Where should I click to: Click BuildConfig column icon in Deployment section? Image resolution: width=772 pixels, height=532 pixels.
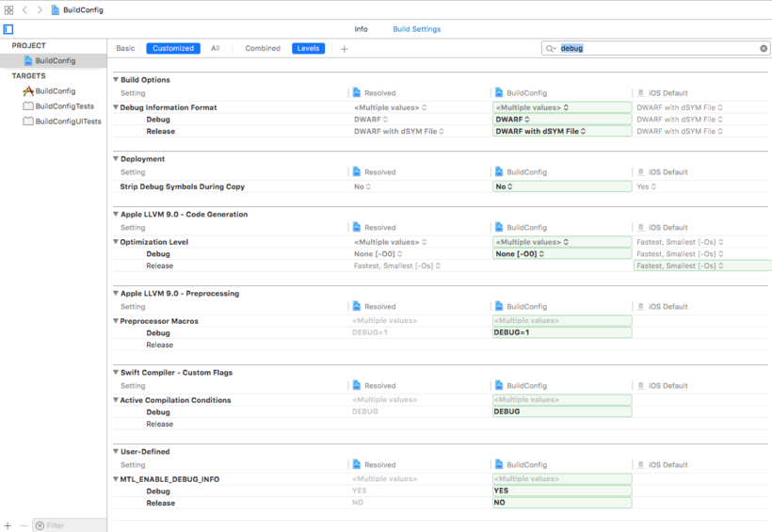coord(499,172)
